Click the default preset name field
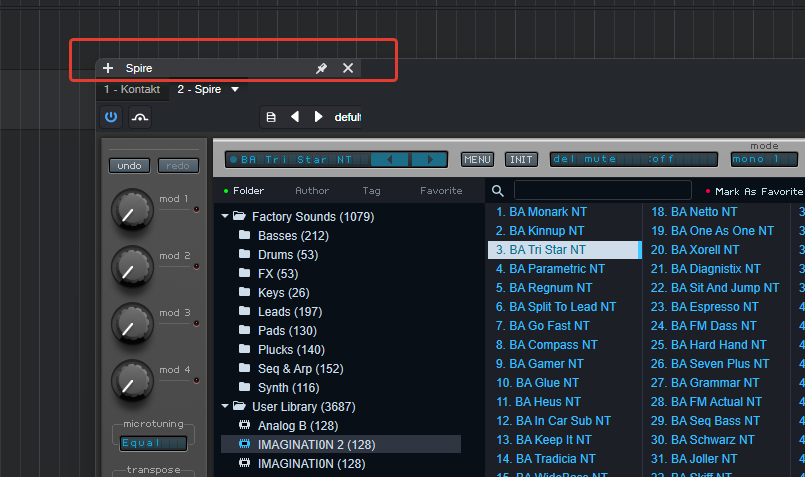The image size is (805, 477). coord(348,117)
